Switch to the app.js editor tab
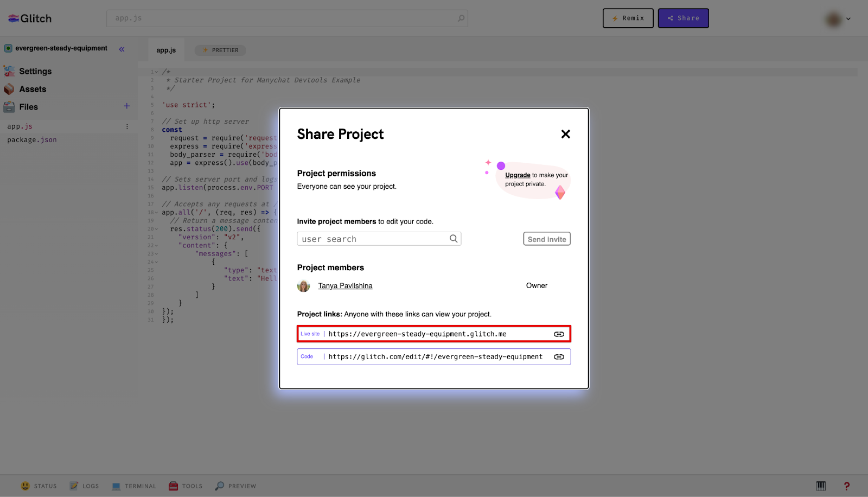Image resolution: width=868 pixels, height=497 pixels. (x=166, y=50)
